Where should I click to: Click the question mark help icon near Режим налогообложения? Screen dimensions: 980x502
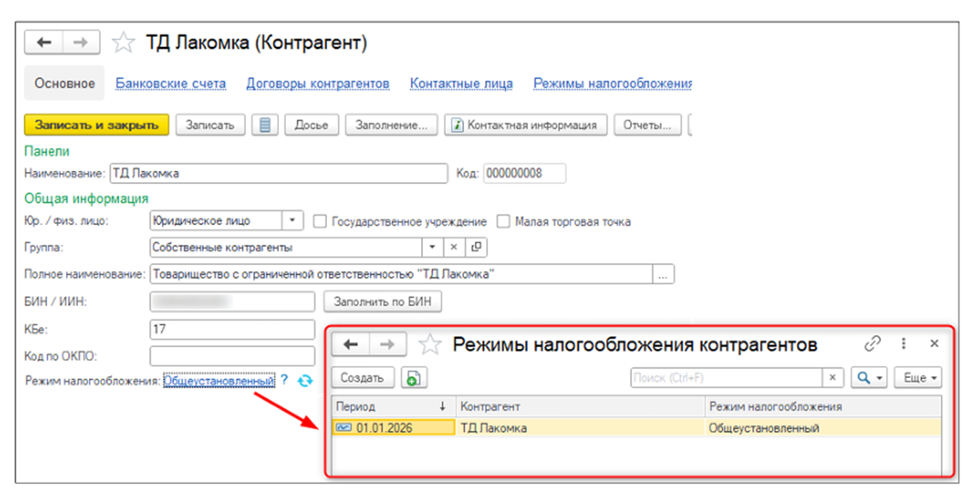tap(284, 380)
